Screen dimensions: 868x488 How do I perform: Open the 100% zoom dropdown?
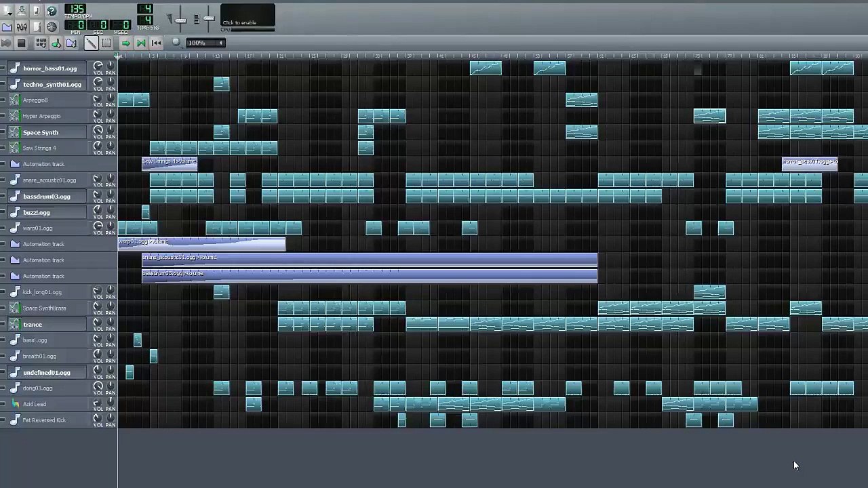[x=205, y=43]
